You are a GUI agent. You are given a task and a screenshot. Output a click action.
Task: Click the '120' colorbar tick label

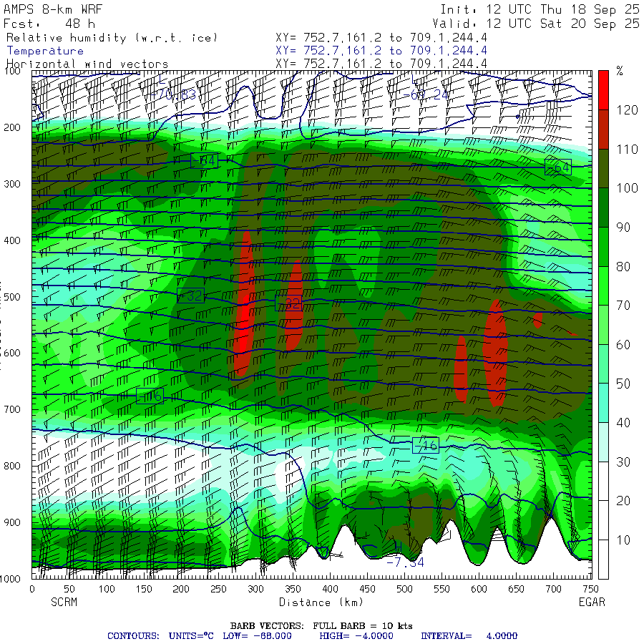(627, 110)
